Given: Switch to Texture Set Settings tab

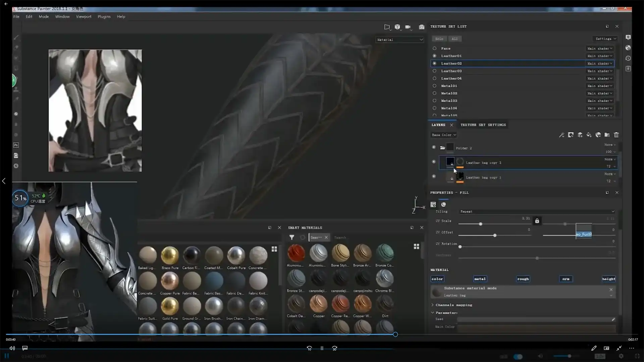Looking at the screenshot, I should coord(483,125).
